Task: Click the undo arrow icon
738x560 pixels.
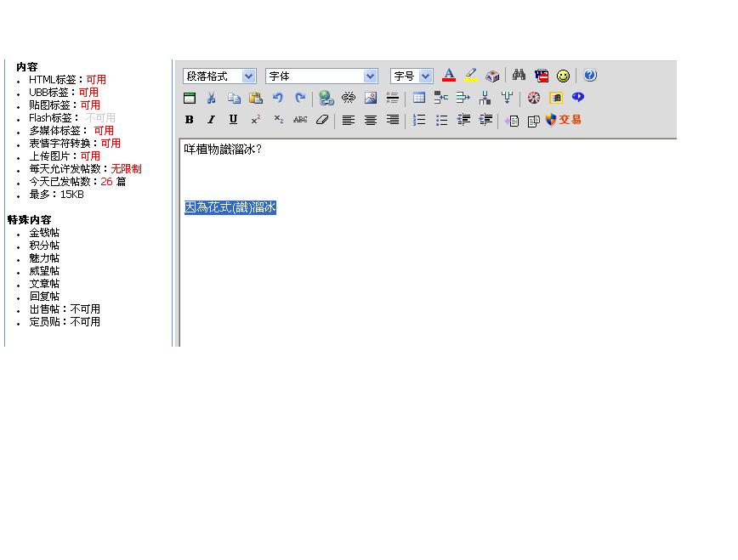Action: 277,98
